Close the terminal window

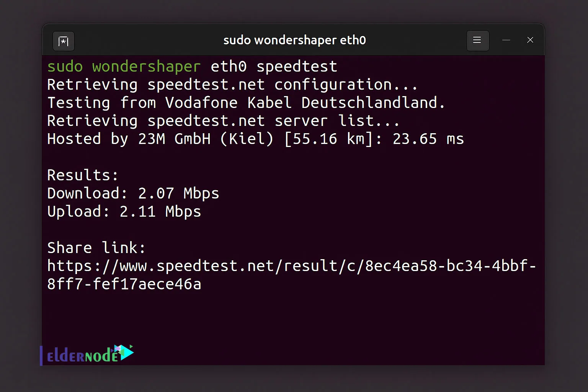pos(530,40)
